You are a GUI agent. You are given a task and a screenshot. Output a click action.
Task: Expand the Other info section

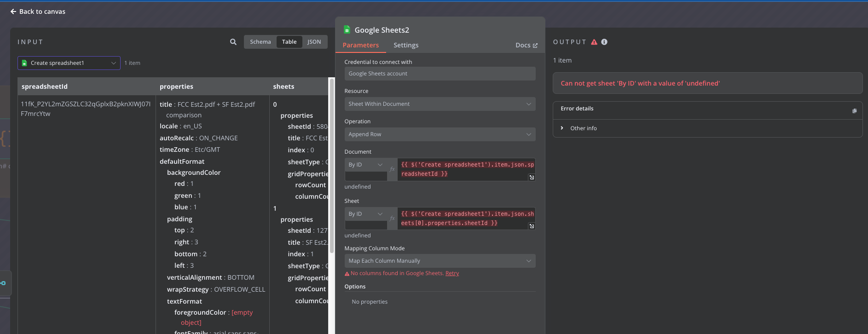coord(579,128)
